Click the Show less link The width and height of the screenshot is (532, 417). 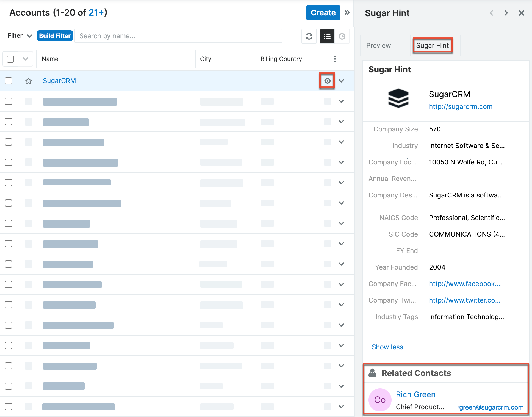pyautogui.click(x=390, y=347)
